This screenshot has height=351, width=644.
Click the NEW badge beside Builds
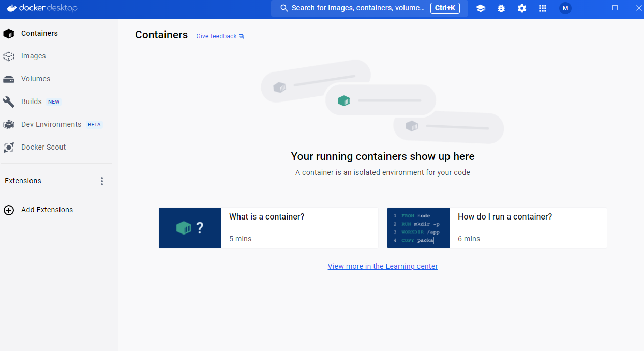(x=54, y=102)
